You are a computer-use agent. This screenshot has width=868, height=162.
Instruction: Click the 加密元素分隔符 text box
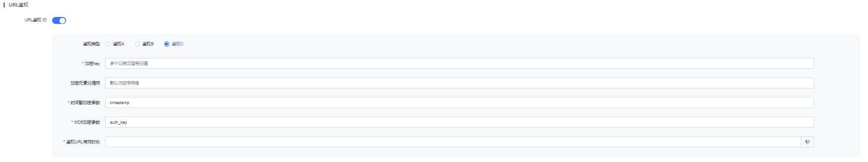pos(459,83)
